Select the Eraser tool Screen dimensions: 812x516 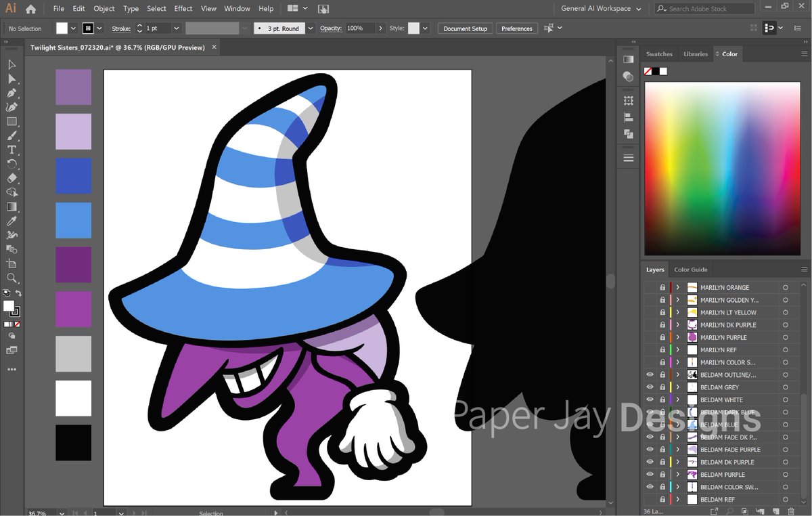tap(12, 178)
